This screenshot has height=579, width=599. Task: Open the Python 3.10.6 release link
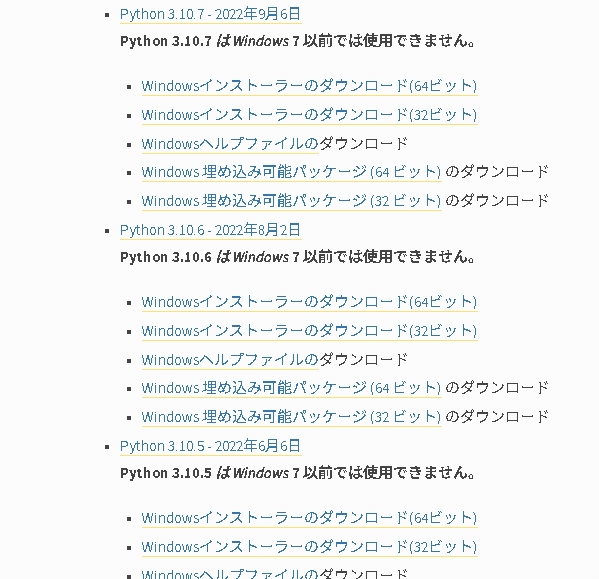210,230
